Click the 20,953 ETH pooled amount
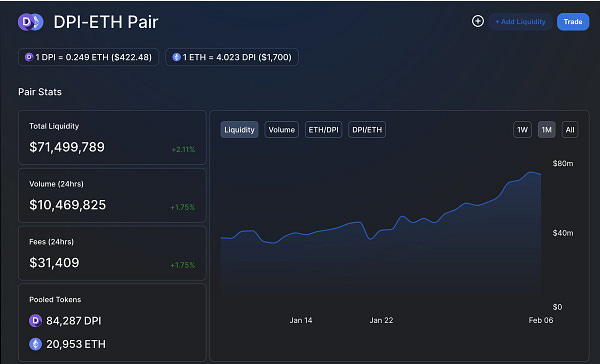Image resolution: width=600 pixels, height=364 pixels. coord(76,344)
